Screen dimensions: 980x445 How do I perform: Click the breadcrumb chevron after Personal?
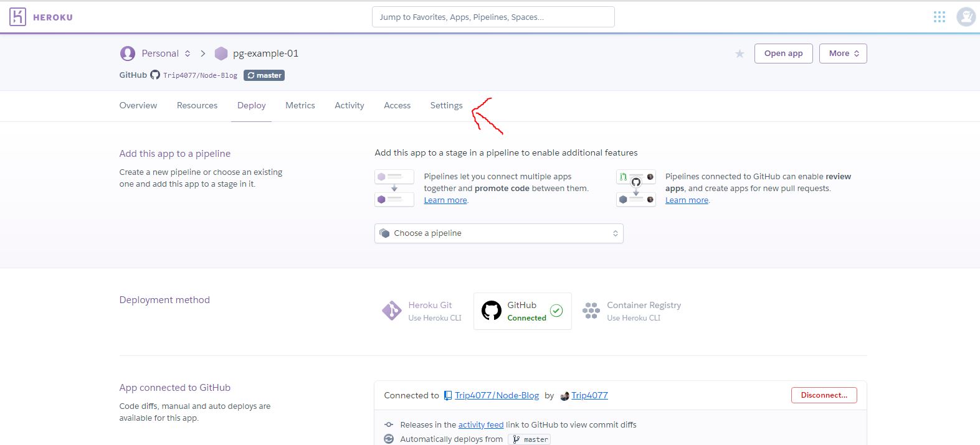[x=203, y=54]
